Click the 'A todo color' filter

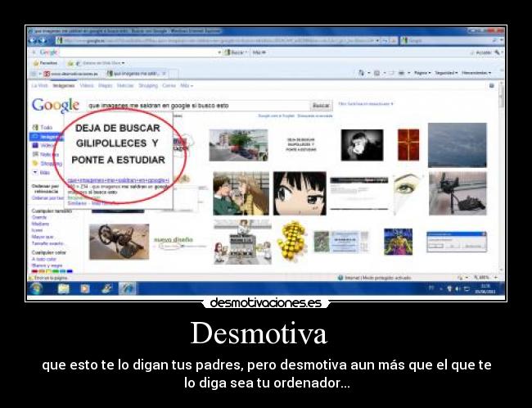[44, 259]
